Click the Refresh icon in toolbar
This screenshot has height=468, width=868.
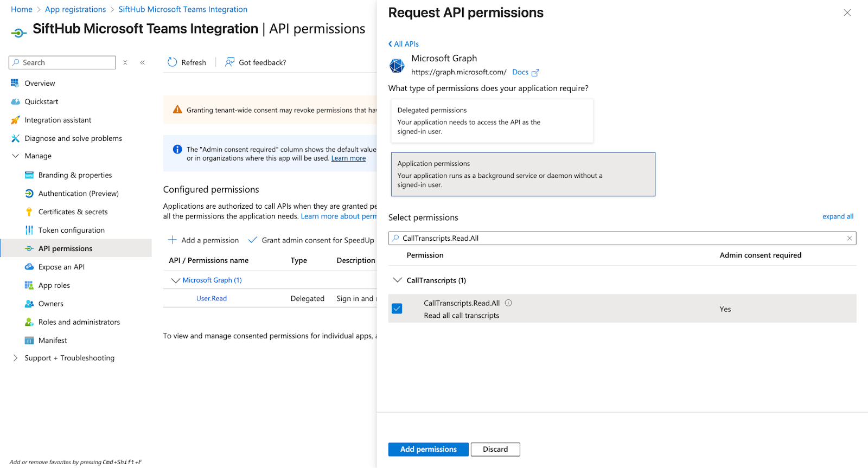pos(173,62)
